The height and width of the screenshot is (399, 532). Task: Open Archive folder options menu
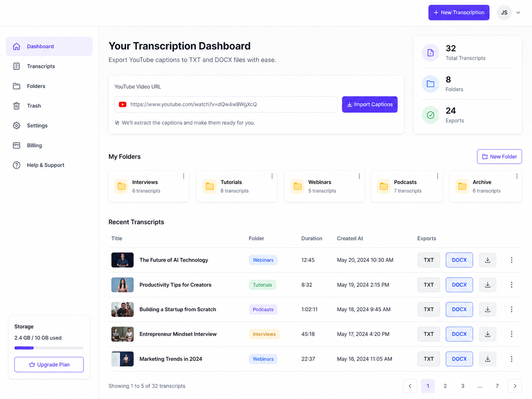[517, 176]
